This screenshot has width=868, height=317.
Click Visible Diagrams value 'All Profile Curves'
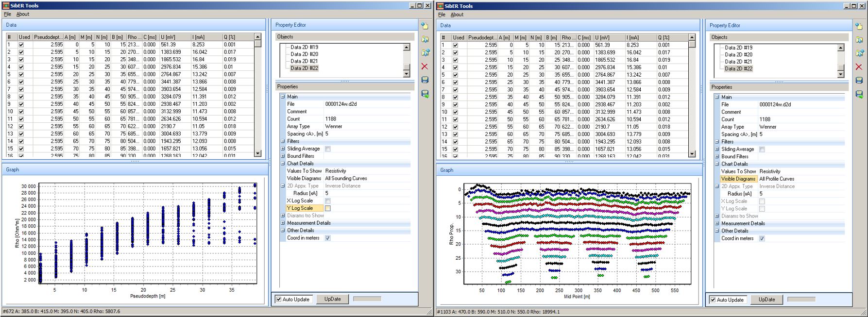point(777,179)
